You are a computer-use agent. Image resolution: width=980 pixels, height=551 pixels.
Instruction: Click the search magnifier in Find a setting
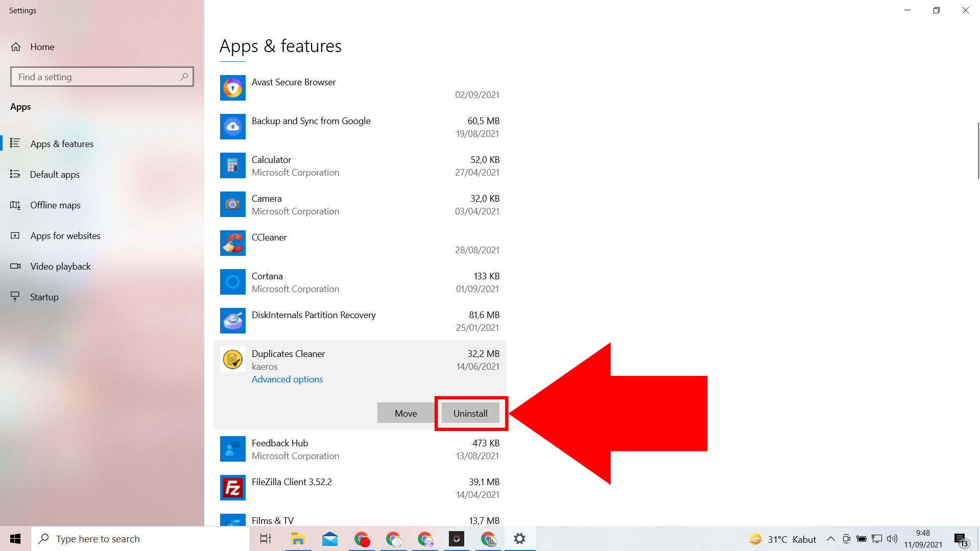tap(184, 77)
